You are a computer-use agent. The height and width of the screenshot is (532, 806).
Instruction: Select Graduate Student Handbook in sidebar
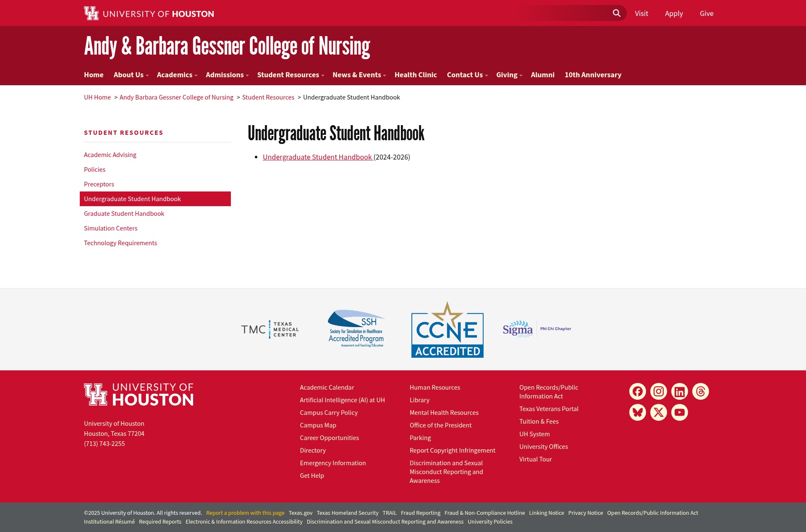[124, 214]
